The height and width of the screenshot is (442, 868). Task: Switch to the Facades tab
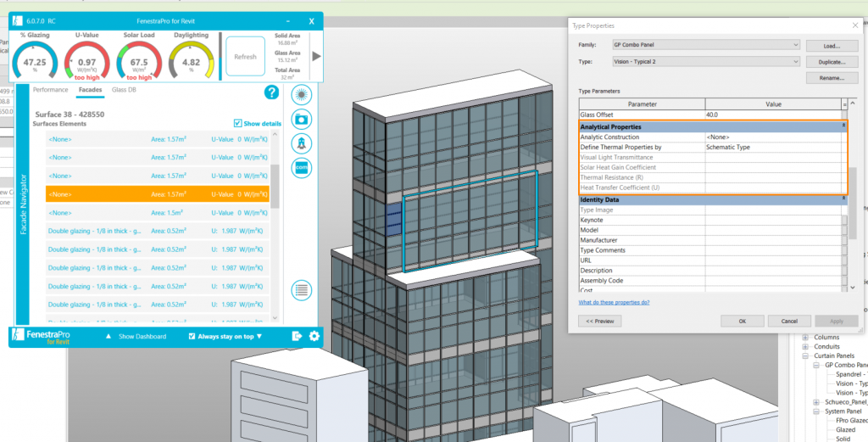pos(90,89)
